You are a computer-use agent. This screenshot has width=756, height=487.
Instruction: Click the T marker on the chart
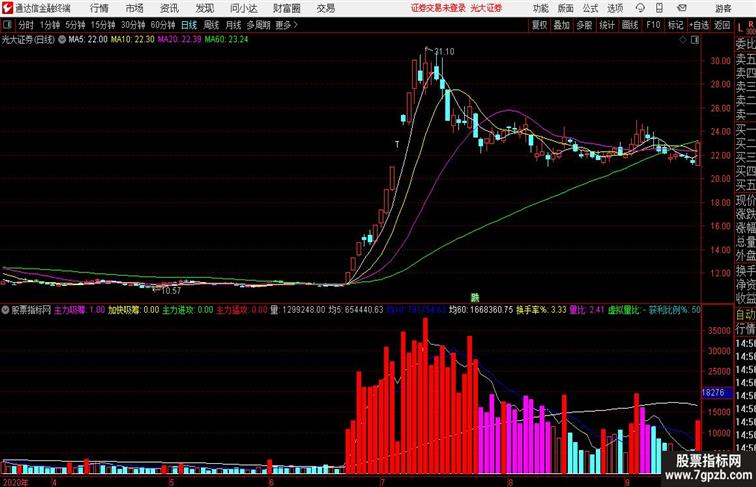[x=397, y=144]
